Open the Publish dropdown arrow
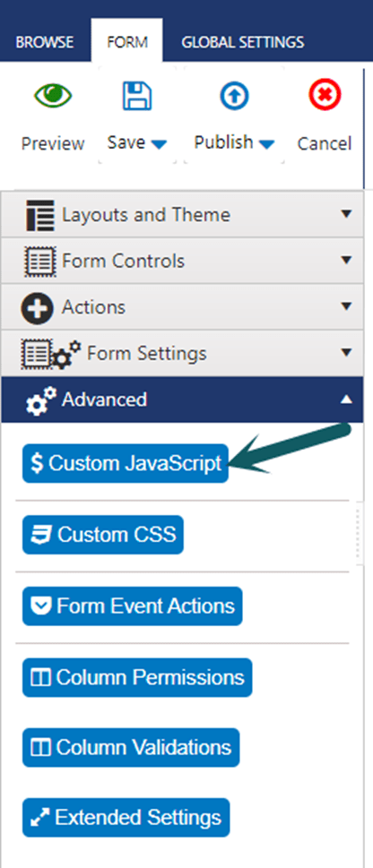The image size is (373, 868). 266,144
